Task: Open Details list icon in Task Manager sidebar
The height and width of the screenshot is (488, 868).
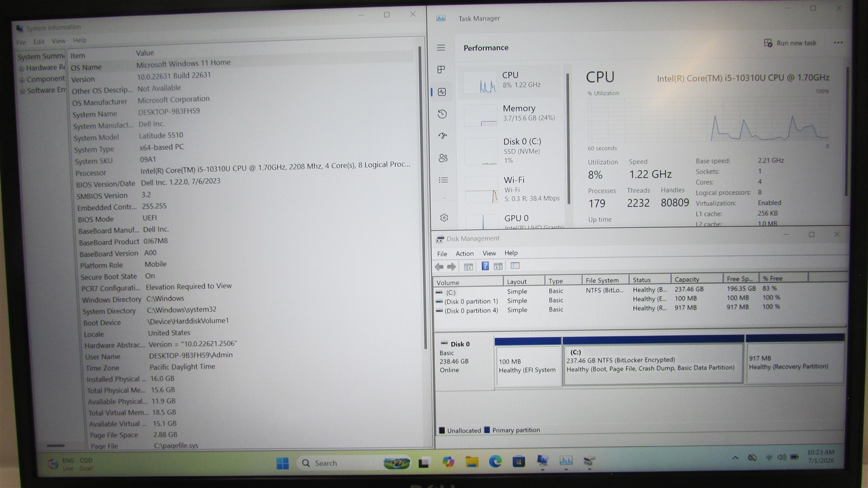Action: click(443, 180)
